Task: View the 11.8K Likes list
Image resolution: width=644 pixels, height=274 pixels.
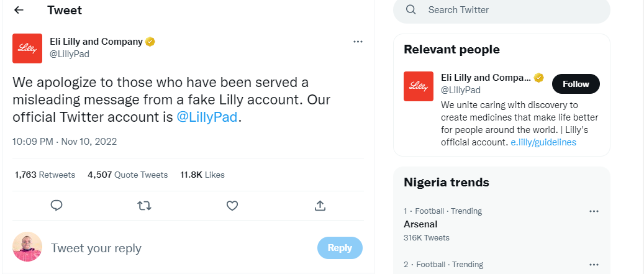Action: click(202, 175)
